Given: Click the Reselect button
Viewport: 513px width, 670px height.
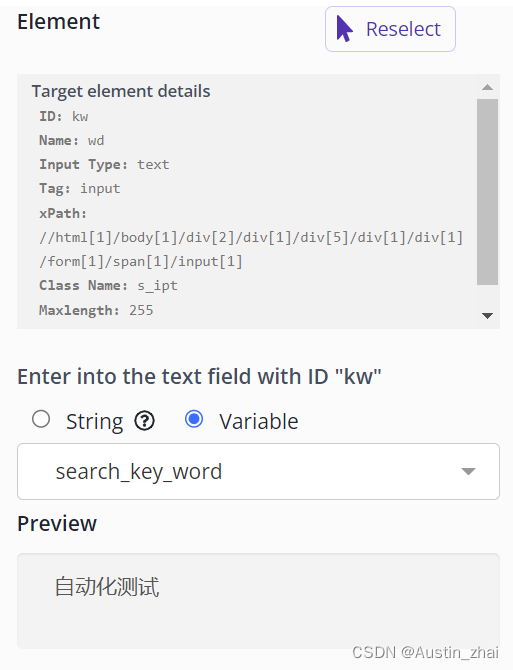Looking at the screenshot, I should click(390, 29).
